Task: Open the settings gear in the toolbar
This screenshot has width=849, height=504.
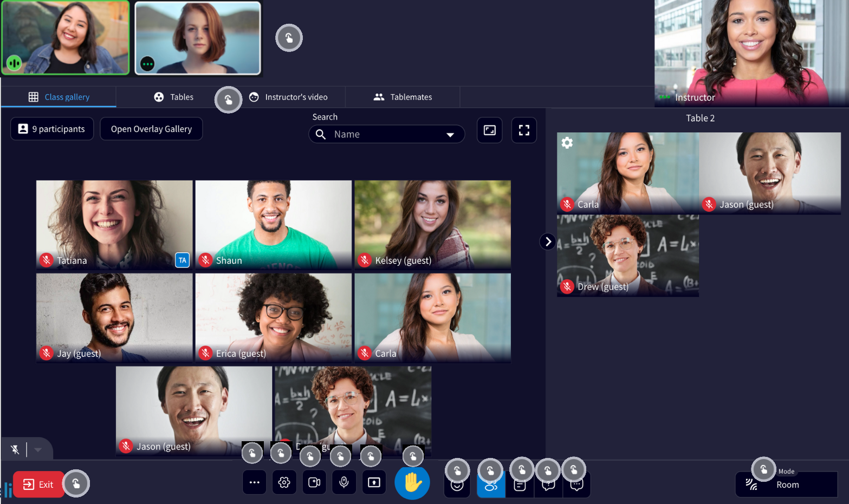Action: 284,482
